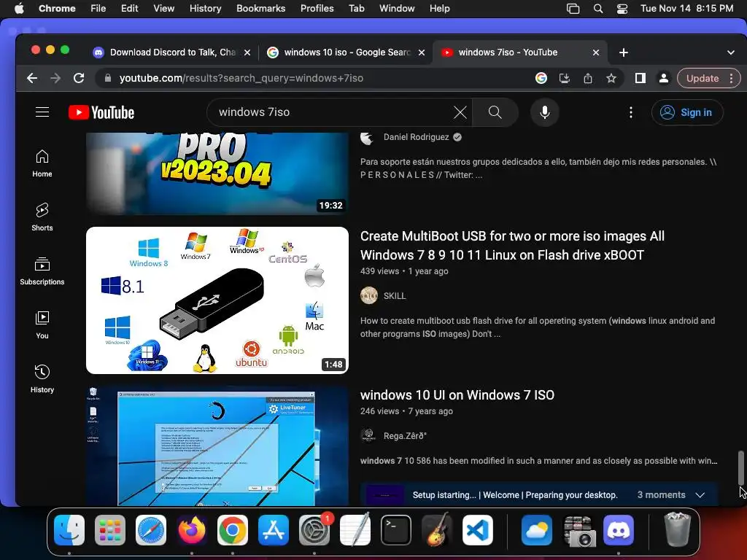Viewport: 747px width, 560px height.
Task: Click the YouTube logo
Action: (x=101, y=112)
